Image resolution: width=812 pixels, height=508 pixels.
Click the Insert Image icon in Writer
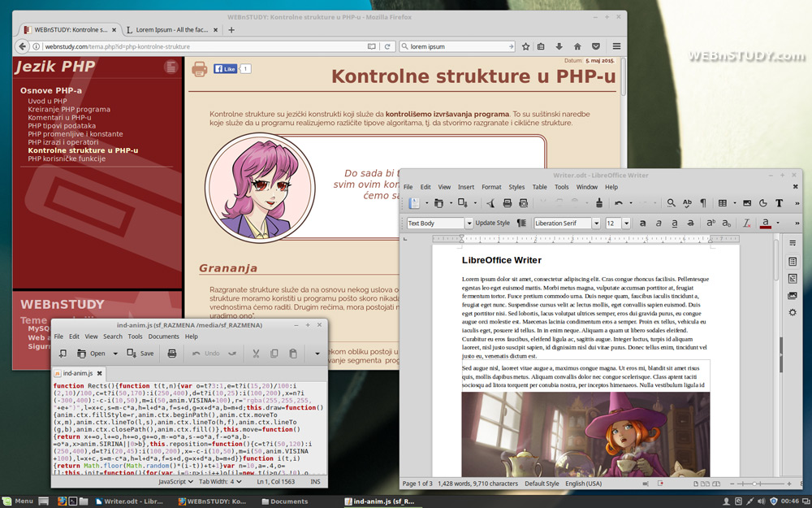click(x=747, y=203)
